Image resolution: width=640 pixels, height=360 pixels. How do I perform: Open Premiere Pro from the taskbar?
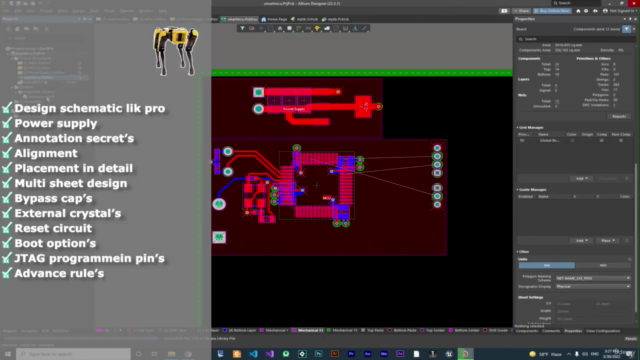351,354
